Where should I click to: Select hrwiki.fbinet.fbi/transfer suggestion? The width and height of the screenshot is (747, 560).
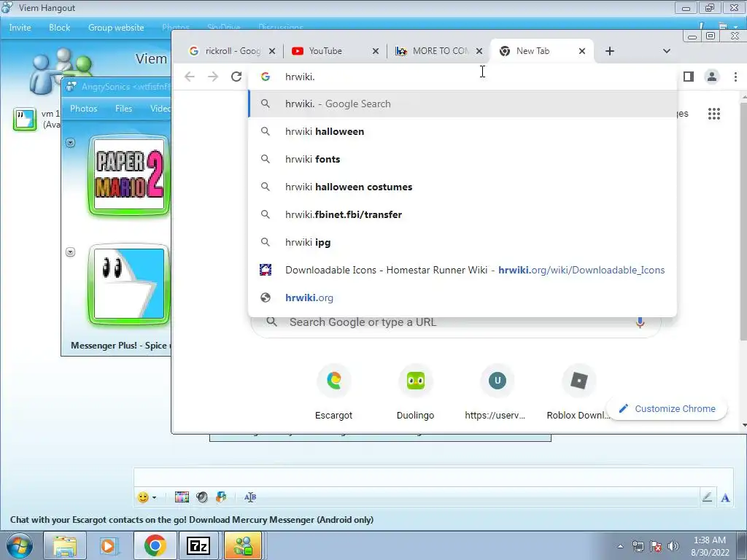point(462,215)
